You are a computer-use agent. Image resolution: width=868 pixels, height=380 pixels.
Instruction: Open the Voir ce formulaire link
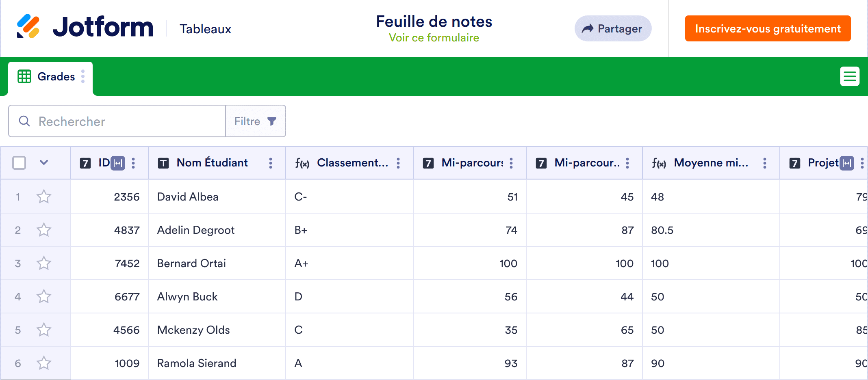pos(434,38)
